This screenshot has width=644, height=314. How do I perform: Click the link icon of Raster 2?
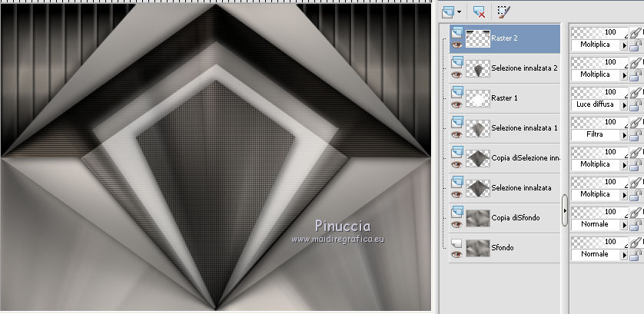[636, 32]
